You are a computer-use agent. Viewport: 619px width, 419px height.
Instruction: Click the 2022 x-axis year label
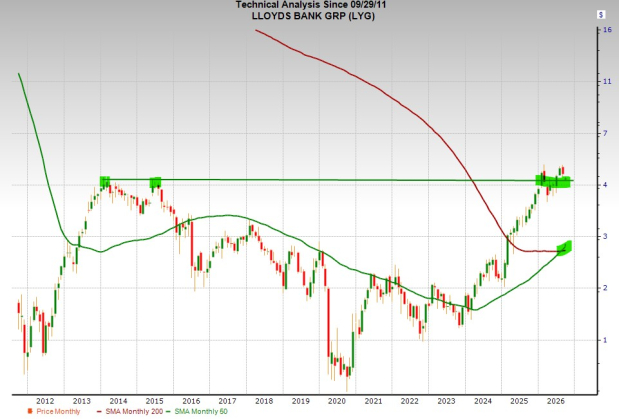(409, 401)
